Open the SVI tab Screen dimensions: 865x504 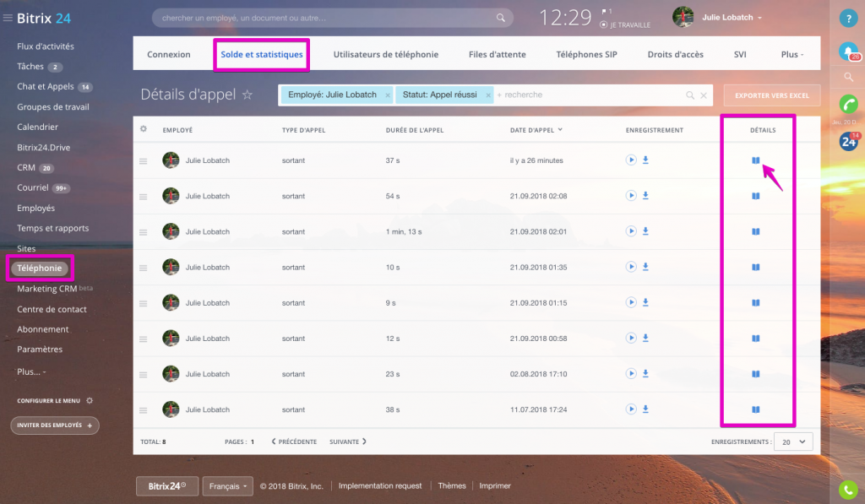[740, 54]
